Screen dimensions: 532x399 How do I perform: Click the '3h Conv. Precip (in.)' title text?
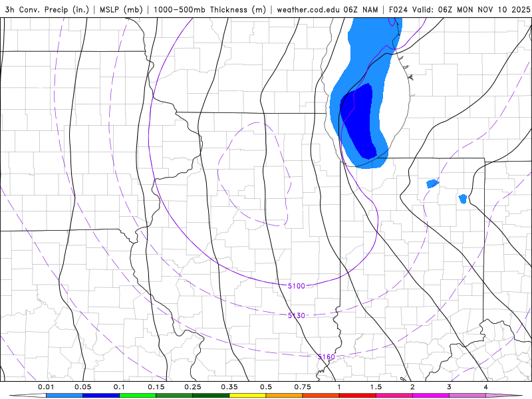47,9
